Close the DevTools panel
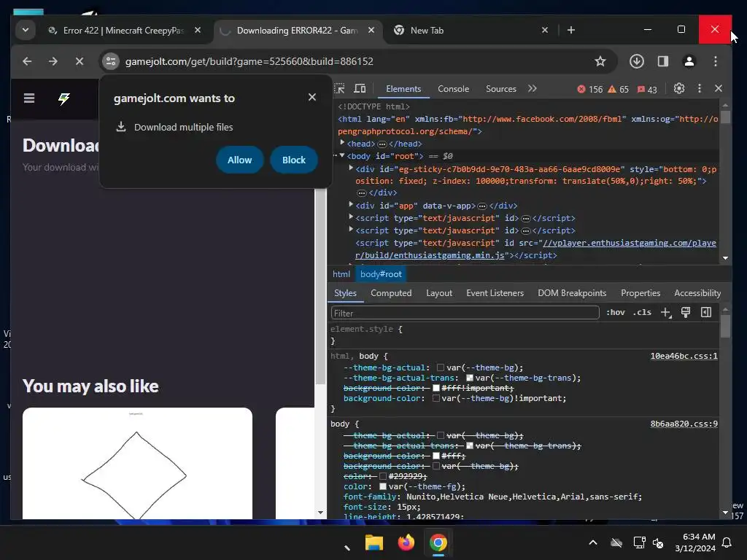The height and width of the screenshot is (560, 747). 719,88
